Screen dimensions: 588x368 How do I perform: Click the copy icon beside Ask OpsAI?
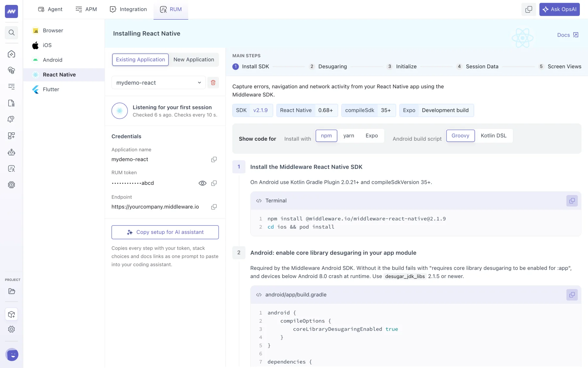[529, 9]
